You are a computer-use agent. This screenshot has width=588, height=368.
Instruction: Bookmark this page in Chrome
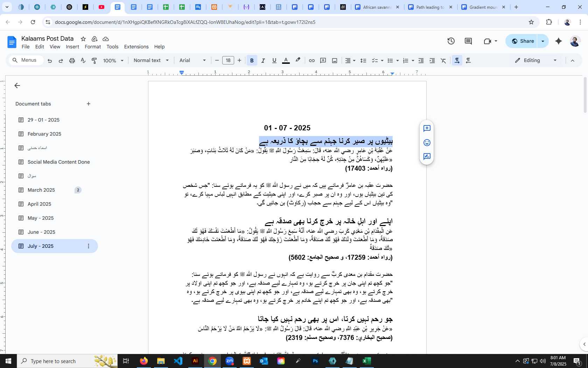tap(531, 22)
